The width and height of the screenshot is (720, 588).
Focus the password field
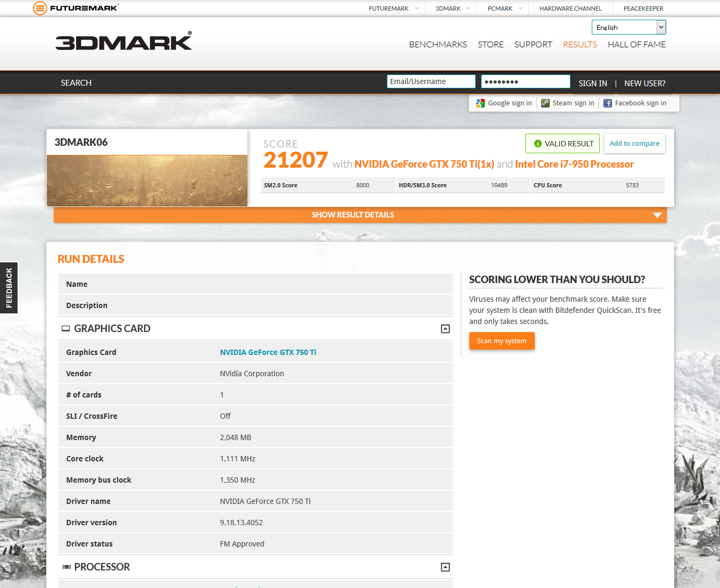[526, 81]
